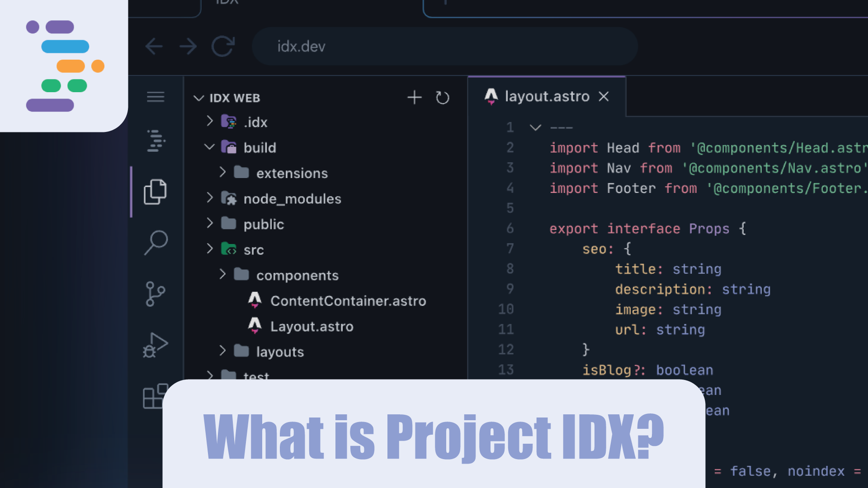Image resolution: width=868 pixels, height=488 pixels.
Task: Open the Extensions icon in the activity bar
Action: pyautogui.click(x=156, y=396)
